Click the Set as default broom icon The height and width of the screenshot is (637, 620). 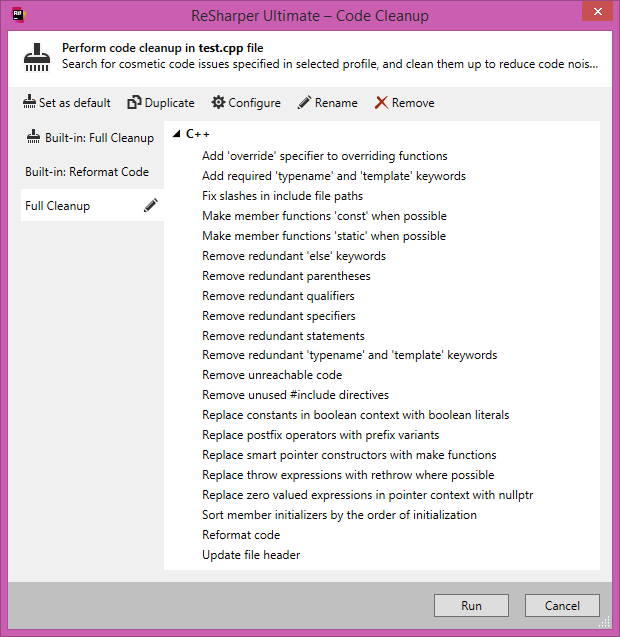coord(29,102)
